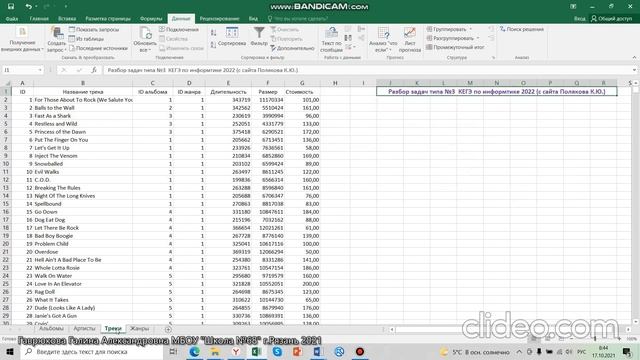The height and width of the screenshot is (360, 640).
Task: Click the Вход sign-in link
Action: click(x=579, y=19)
